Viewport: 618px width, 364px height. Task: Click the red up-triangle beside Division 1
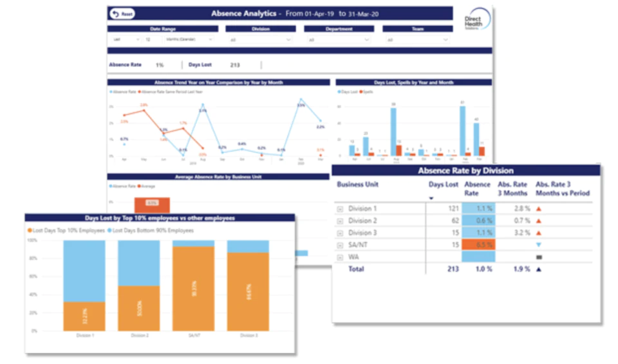pos(539,209)
